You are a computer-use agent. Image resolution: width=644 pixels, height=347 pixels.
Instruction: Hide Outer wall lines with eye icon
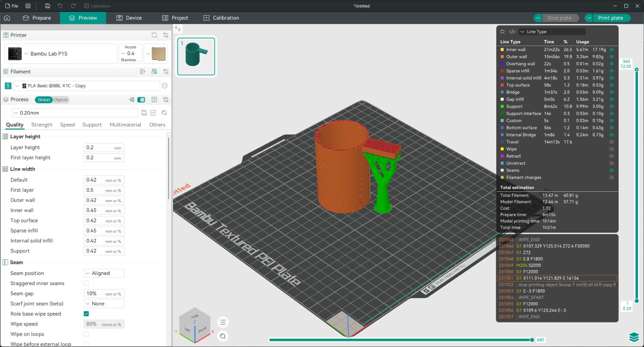(x=612, y=57)
